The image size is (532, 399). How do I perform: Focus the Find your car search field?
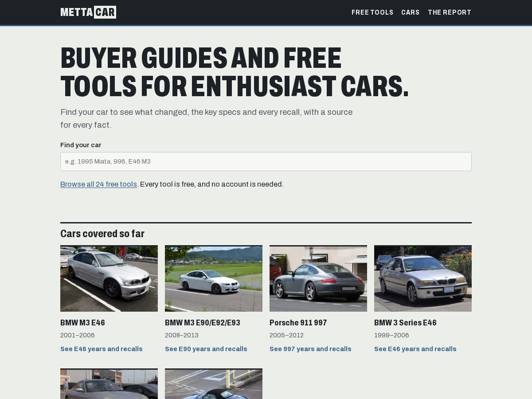coord(266,161)
